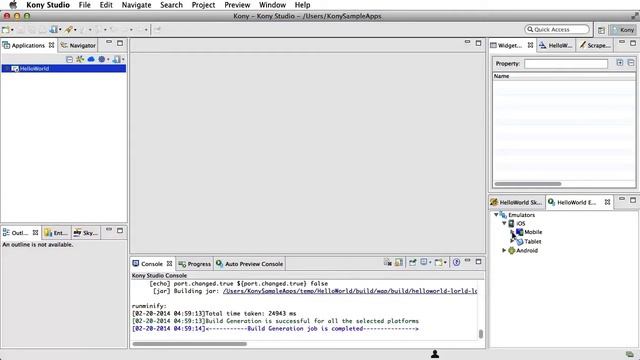
Task: Open dropdown next to build/export toolbar icon
Action: pos(60,30)
